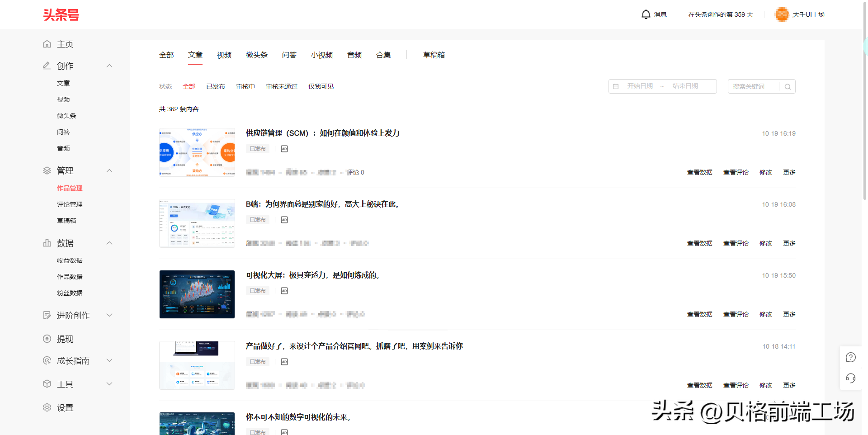Switch to the 微头条 tab
The height and width of the screenshot is (435, 868).
[x=257, y=55]
